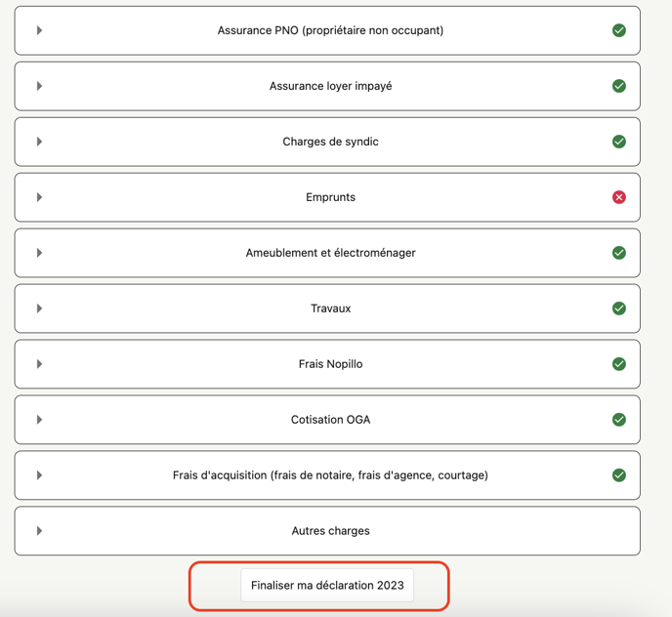Click green check icon beside Frais Nopillo
Screen dimensions: 672x617
[618, 364]
